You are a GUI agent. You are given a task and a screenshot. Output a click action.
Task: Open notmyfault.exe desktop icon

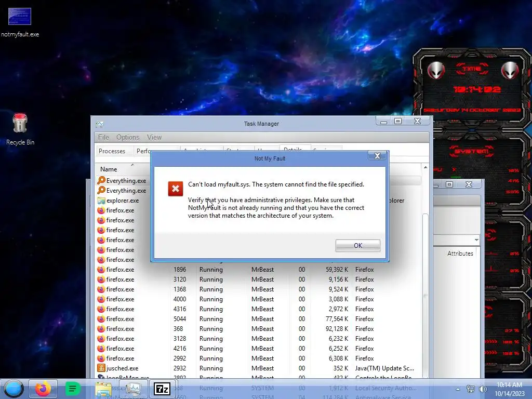point(20,22)
